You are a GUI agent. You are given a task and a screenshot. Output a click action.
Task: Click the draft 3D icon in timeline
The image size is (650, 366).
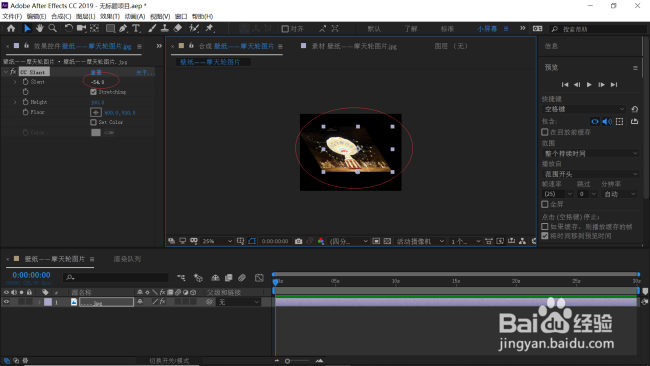(199, 278)
